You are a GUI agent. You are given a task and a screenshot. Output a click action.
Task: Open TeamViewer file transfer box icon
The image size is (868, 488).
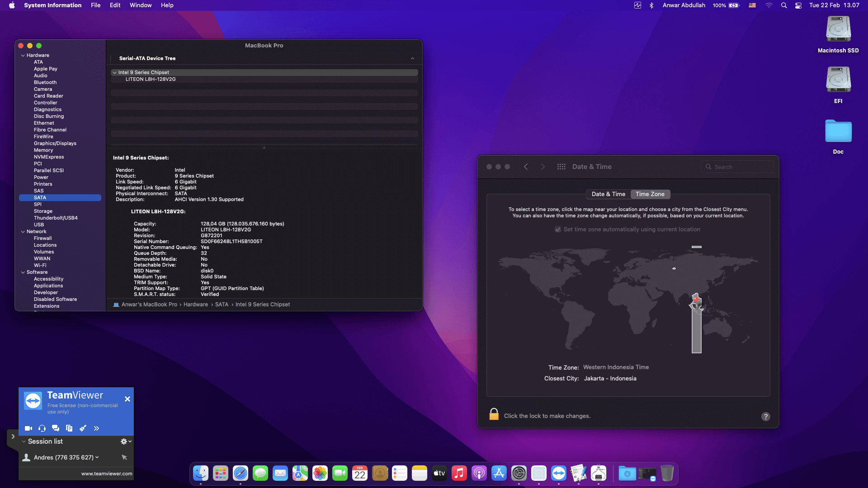pos(69,428)
